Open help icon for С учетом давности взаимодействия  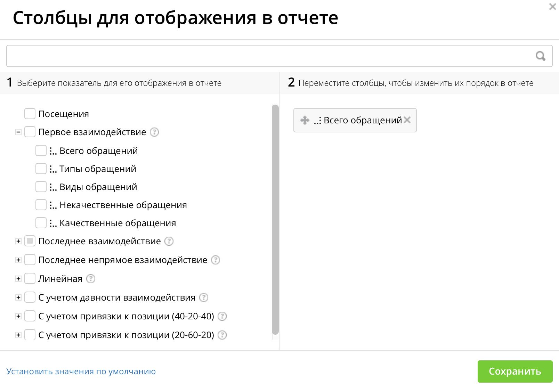(x=204, y=297)
